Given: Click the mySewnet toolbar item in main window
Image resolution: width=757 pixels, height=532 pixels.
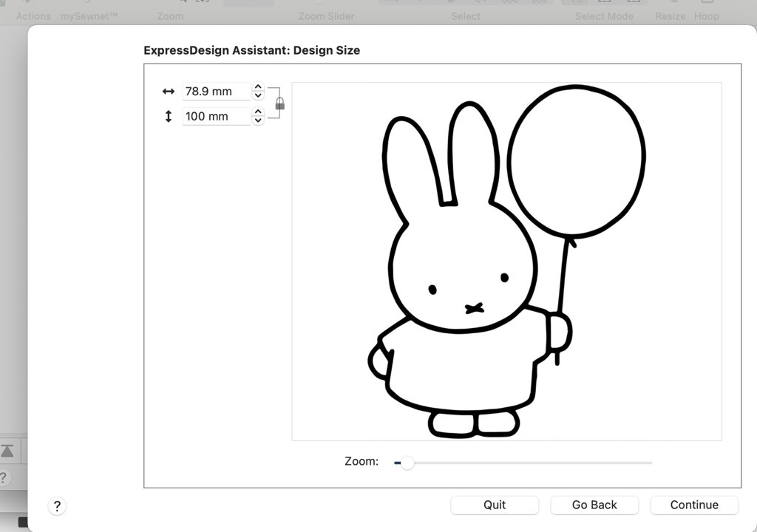Looking at the screenshot, I should (89, 16).
